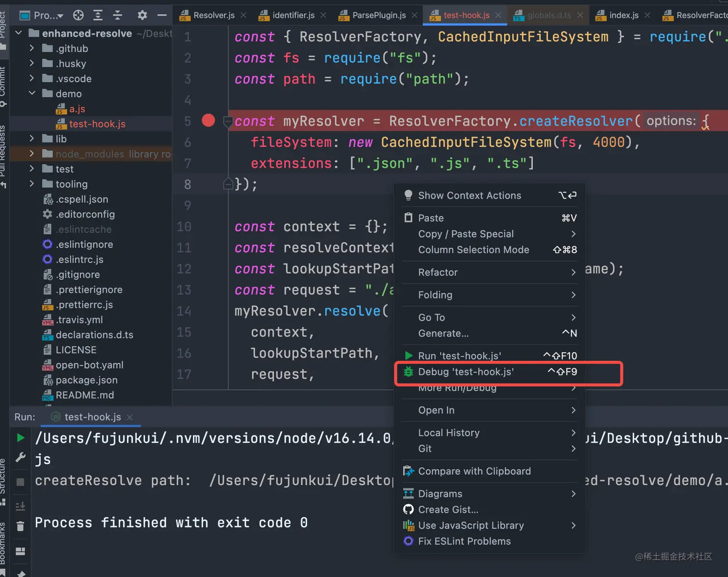
Task: Select Run 'test-hook.js' menu entry
Action: point(459,356)
